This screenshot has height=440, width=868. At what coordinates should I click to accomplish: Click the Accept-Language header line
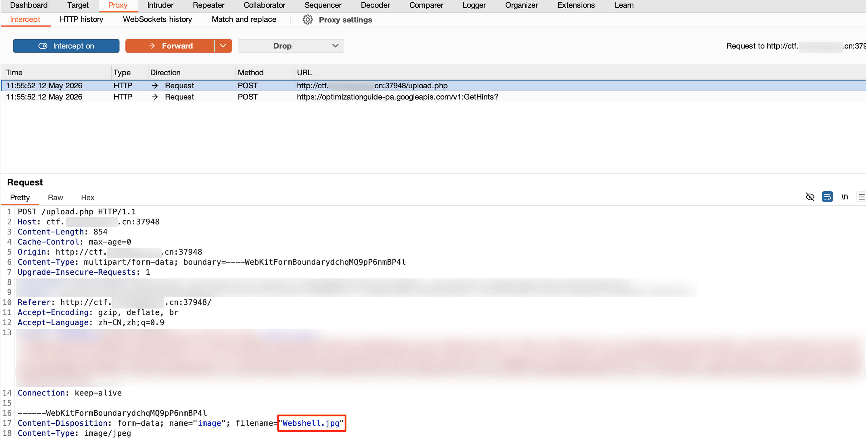coord(91,323)
